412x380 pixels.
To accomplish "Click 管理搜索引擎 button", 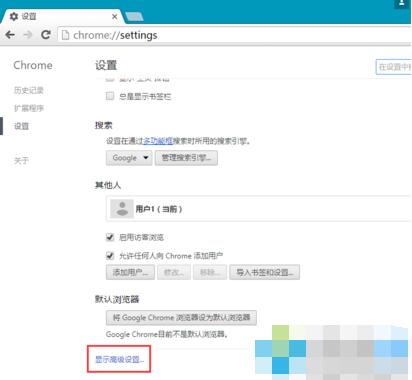I will (x=186, y=158).
